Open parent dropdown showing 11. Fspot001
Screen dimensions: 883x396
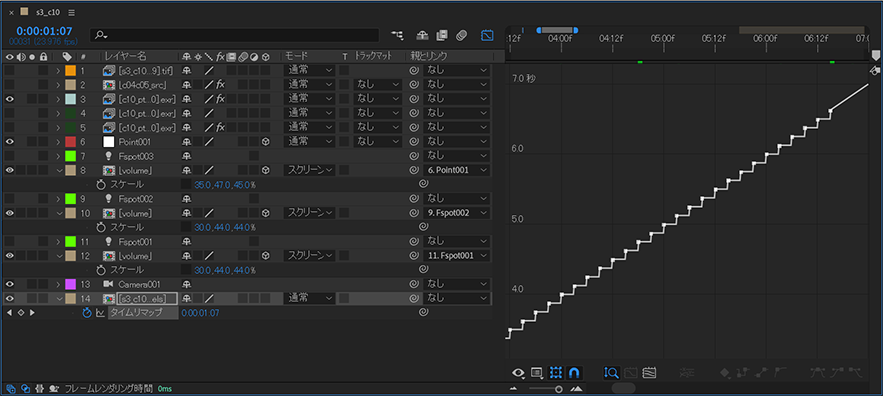tap(457, 255)
